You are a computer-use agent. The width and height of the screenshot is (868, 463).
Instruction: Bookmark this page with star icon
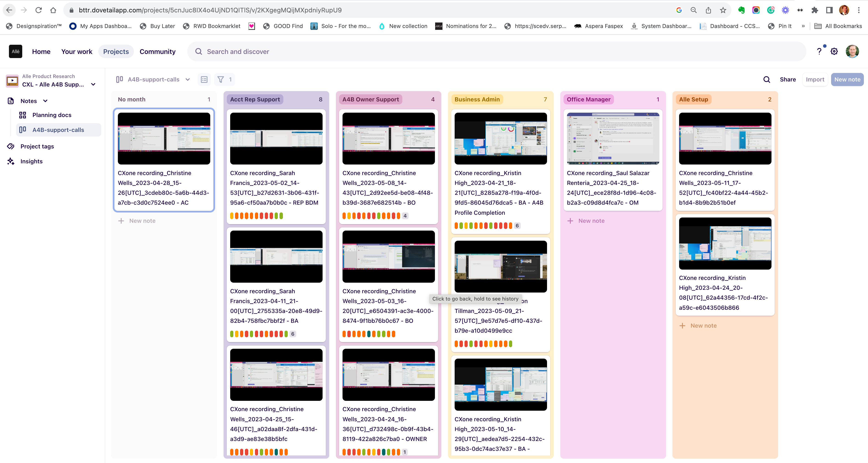point(723,10)
